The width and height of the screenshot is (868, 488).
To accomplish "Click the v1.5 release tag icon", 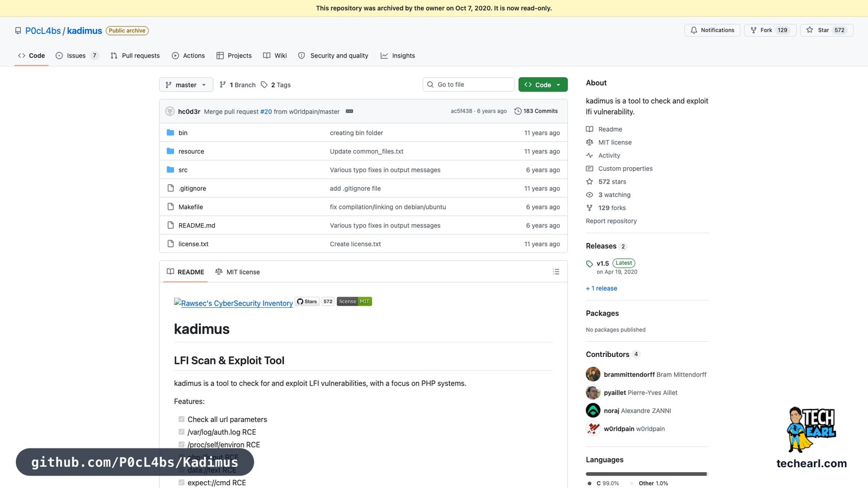I will point(589,264).
